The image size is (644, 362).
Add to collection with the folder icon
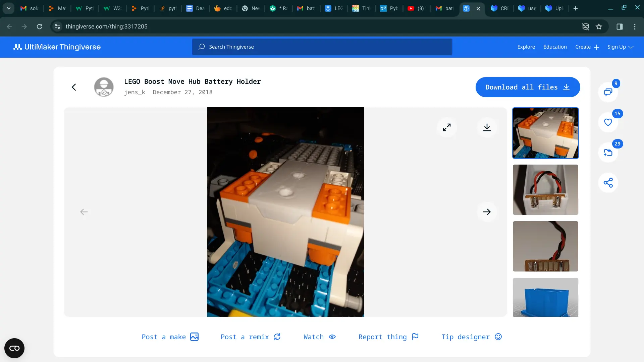coord(608,153)
